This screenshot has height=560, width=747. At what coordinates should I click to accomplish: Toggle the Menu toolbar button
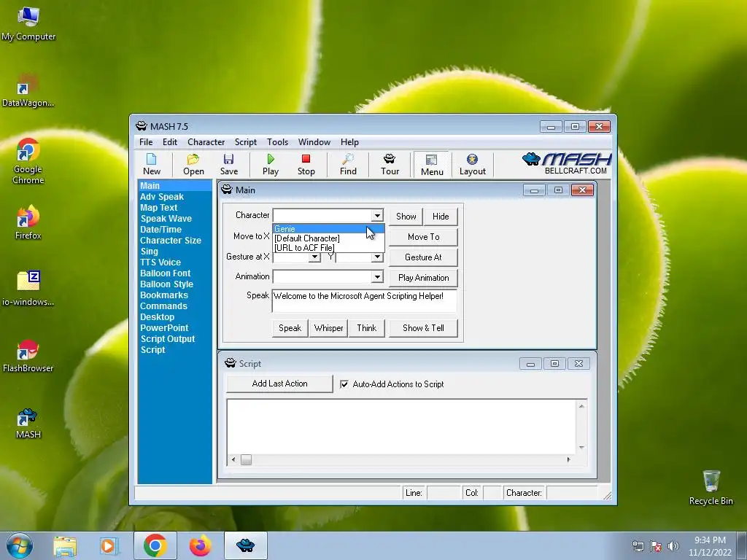[432, 165]
